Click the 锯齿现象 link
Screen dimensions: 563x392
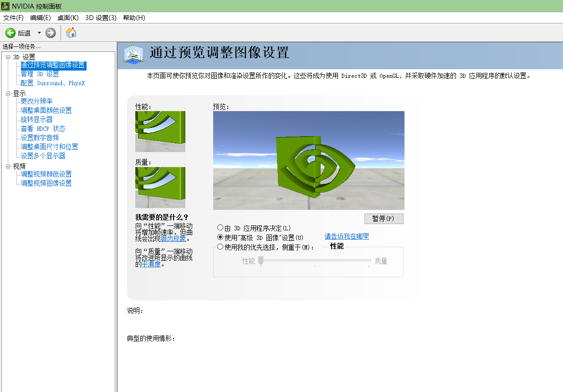[173, 238]
